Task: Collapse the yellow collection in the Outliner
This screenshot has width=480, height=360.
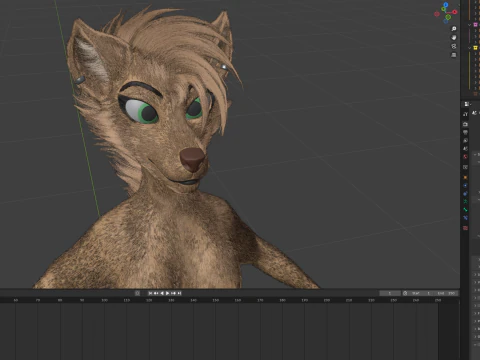Action: [x=469, y=48]
